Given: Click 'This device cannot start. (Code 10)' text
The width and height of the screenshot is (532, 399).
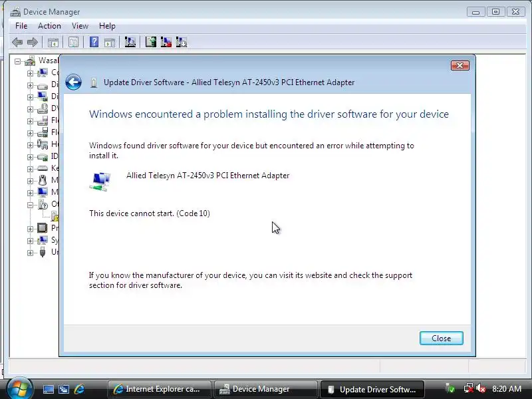Looking at the screenshot, I should 150,213.
